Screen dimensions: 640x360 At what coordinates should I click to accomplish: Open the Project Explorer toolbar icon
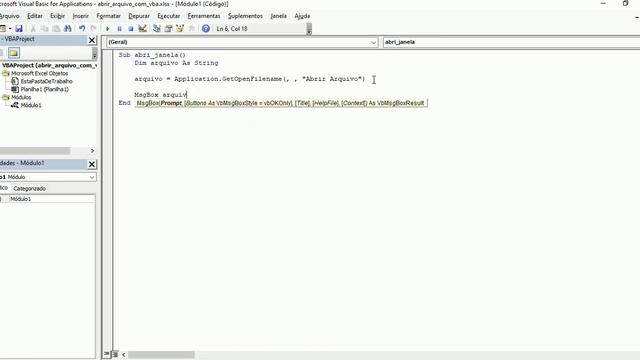click(157, 29)
